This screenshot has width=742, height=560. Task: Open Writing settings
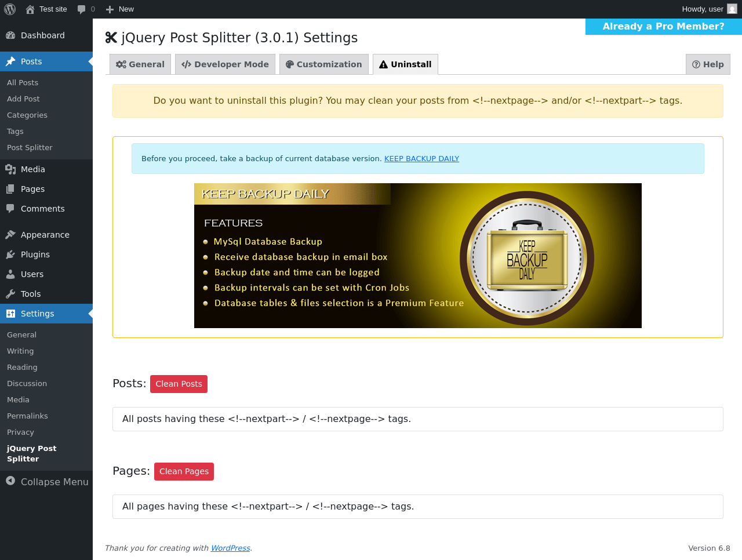(x=20, y=351)
